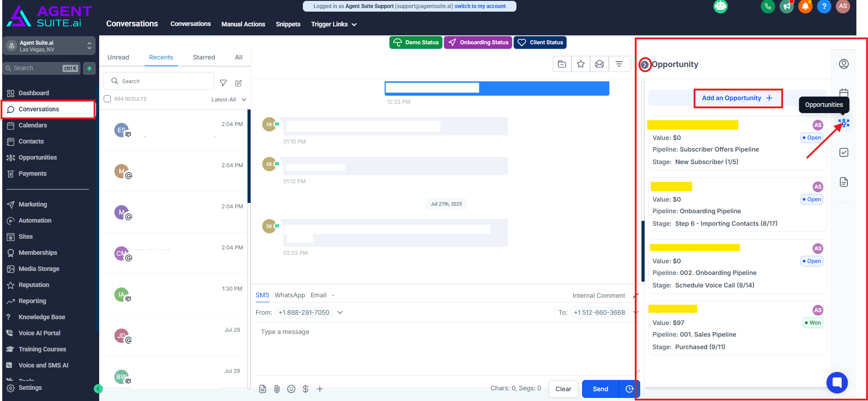The width and height of the screenshot is (868, 401).
Task: Click the conversations list search field
Action: (159, 81)
